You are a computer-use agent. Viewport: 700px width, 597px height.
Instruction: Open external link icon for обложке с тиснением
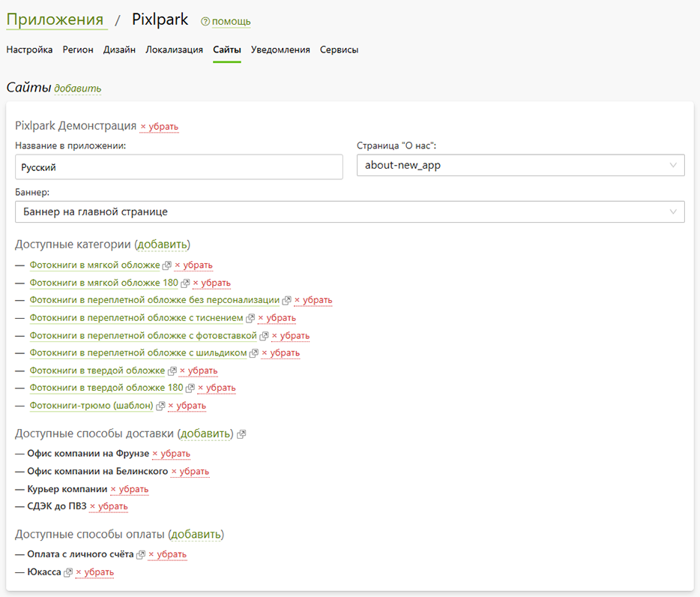[x=250, y=318]
